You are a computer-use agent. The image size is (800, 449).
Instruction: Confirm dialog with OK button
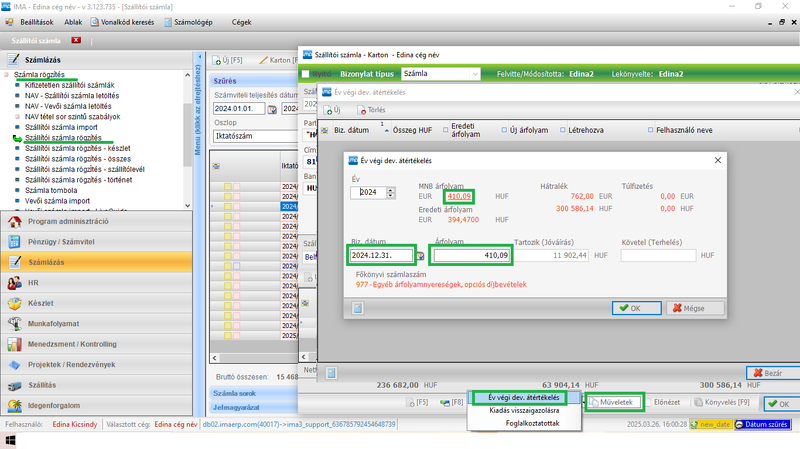(636, 308)
